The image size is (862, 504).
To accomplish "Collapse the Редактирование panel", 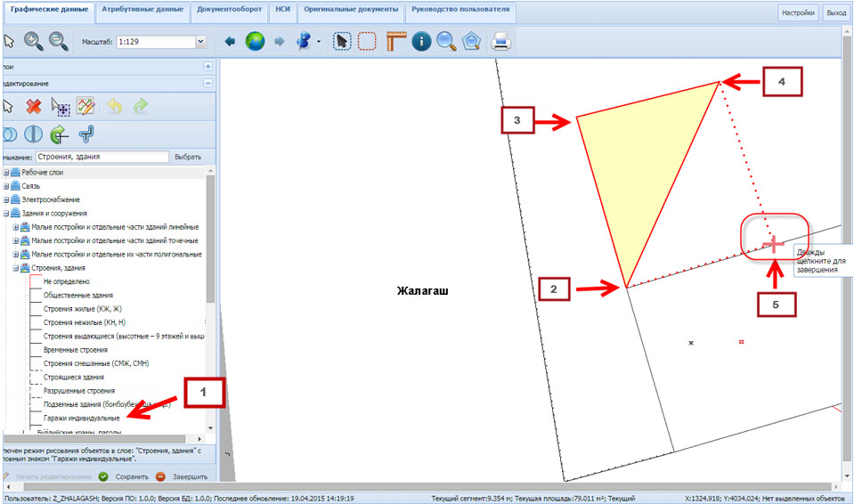I will tap(208, 83).
